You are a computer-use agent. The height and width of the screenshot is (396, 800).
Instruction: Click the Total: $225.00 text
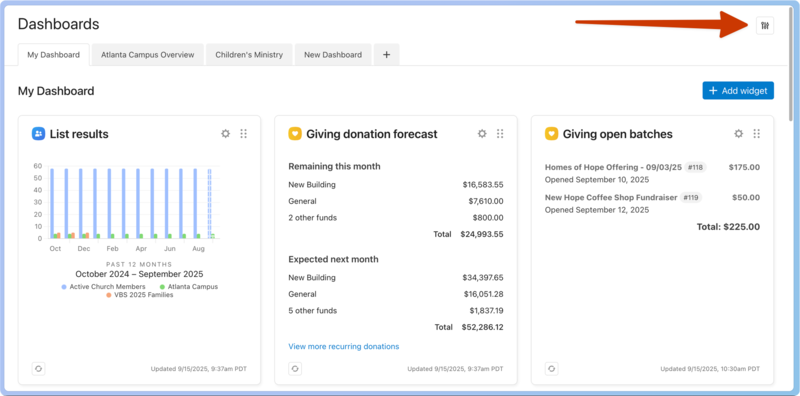[728, 227]
